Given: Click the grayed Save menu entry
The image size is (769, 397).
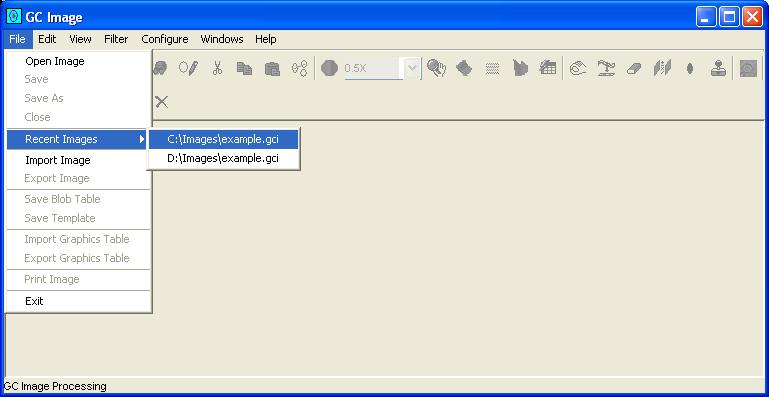Looking at the screenshot, I should pos(77,79).
